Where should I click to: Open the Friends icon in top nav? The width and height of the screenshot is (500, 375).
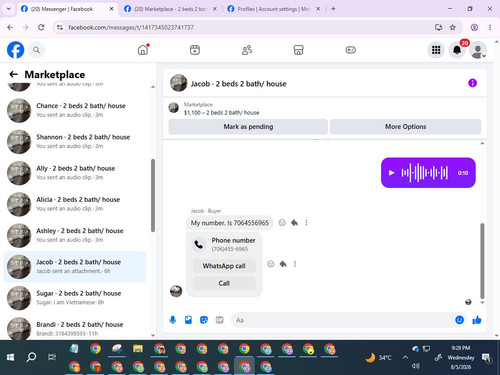coord(247,50)
